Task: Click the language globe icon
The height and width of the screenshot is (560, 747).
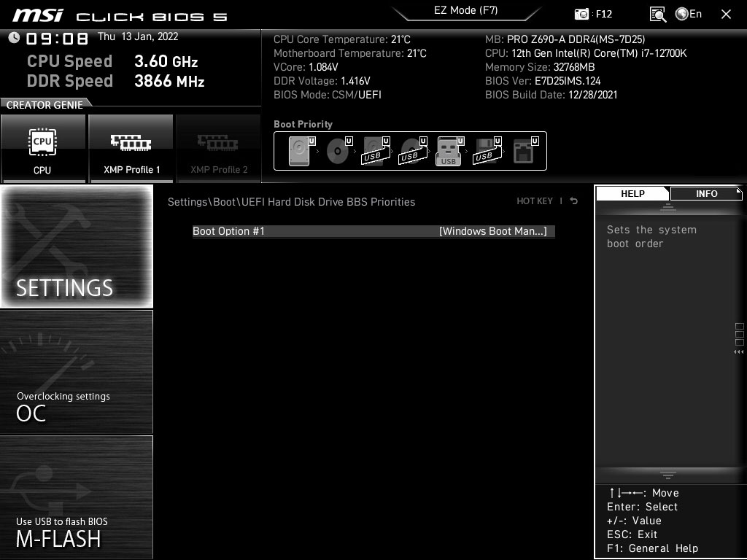Action: click(682, 13)
